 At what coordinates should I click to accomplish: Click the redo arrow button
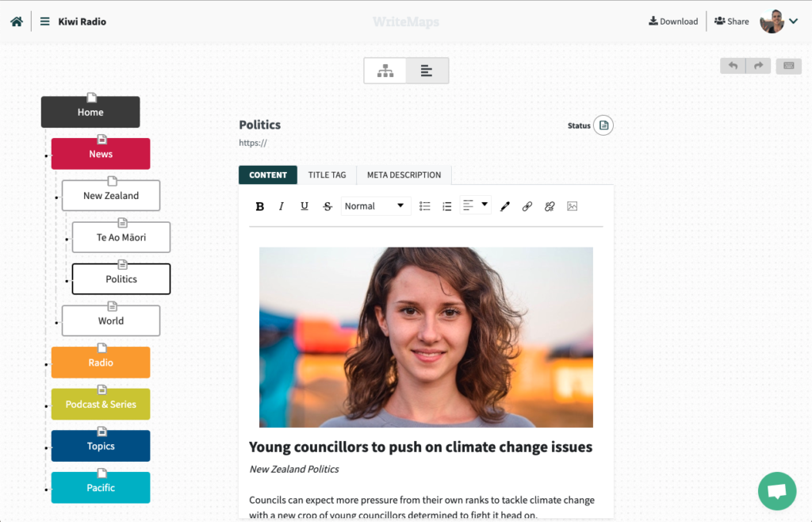(758, 66)
